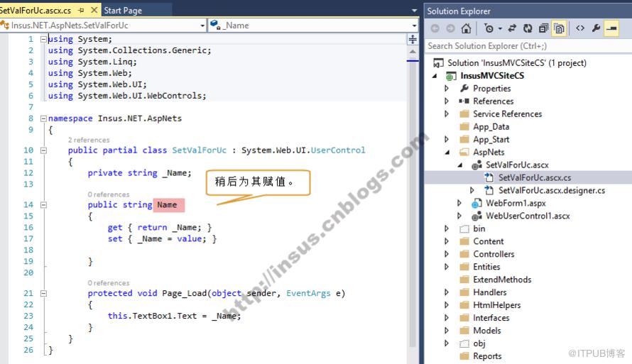
Task: Collapse the namespace block at line 8
Action: pos(43,118)
